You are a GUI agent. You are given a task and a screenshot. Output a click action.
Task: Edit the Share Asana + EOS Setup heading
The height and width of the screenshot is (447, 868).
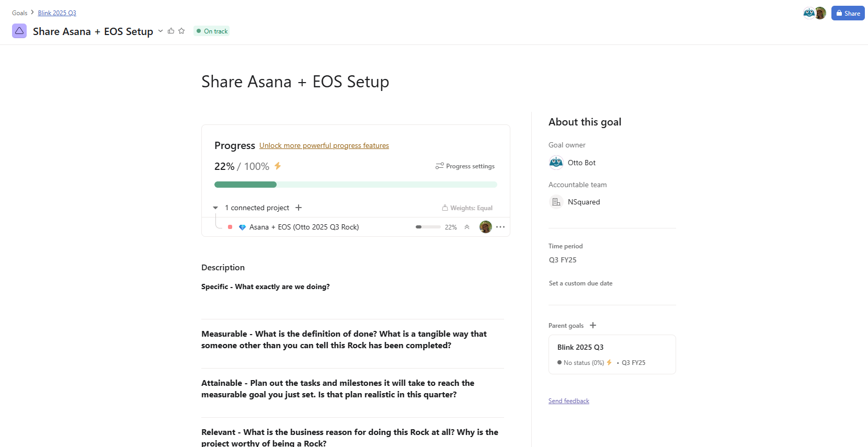(295, 82)
